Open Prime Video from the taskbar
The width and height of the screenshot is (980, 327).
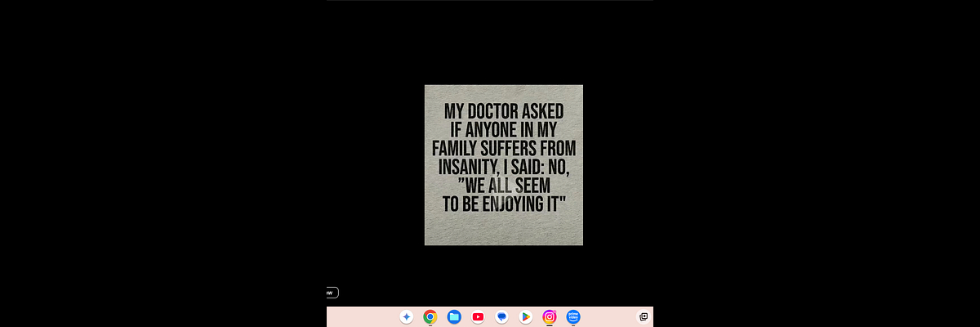point(573,317)
